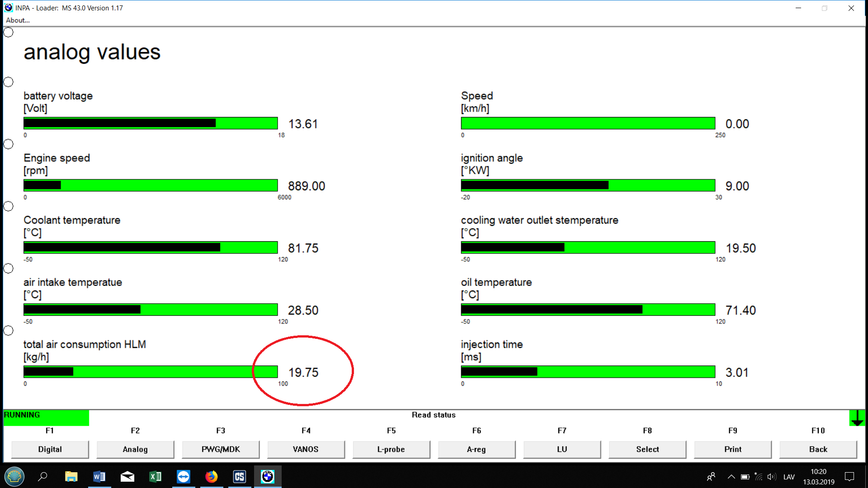Open the TeamViewer taskbar icon
868x488 pixels.
click(184, 477)
